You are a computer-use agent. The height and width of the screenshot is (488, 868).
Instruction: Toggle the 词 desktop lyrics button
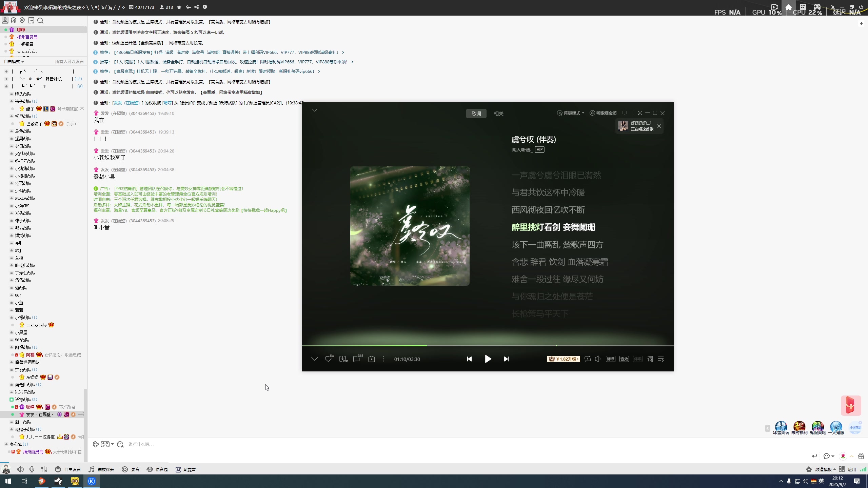pos(650,359)
